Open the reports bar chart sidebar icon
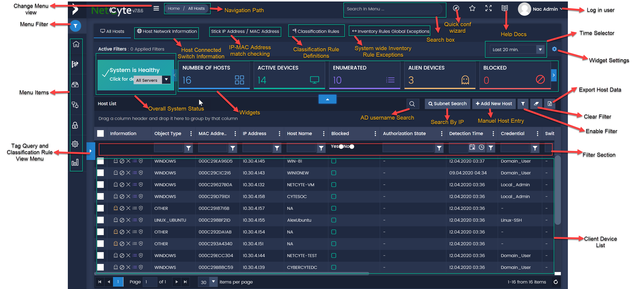The image size is (644, 289). click(x=75, y=162)
